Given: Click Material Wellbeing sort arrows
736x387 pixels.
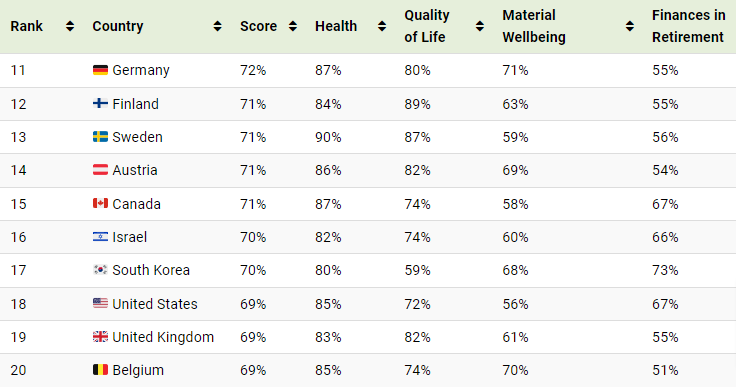Looking at the screenshot, I should point(630,26).
